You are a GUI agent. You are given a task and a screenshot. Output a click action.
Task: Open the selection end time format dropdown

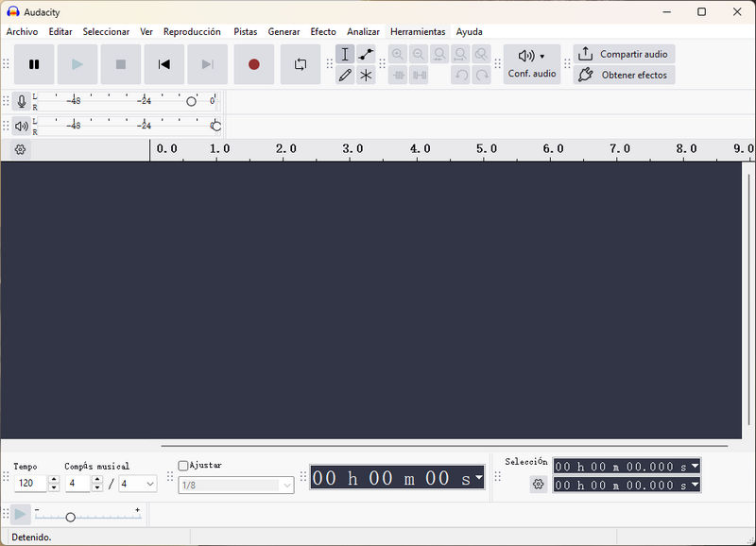(x=695, y=485)
